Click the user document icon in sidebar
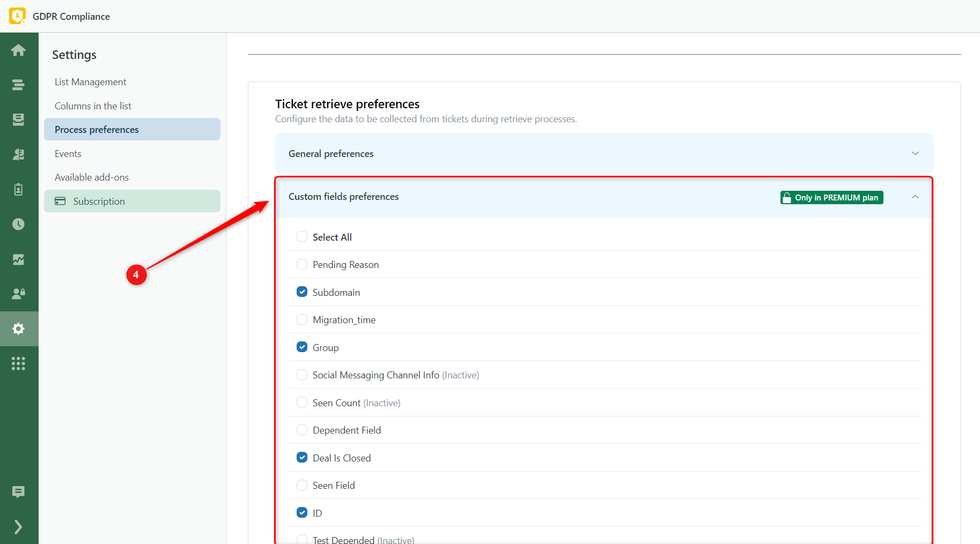The width and height of the screenshot is (980, 544). point(18,154)
